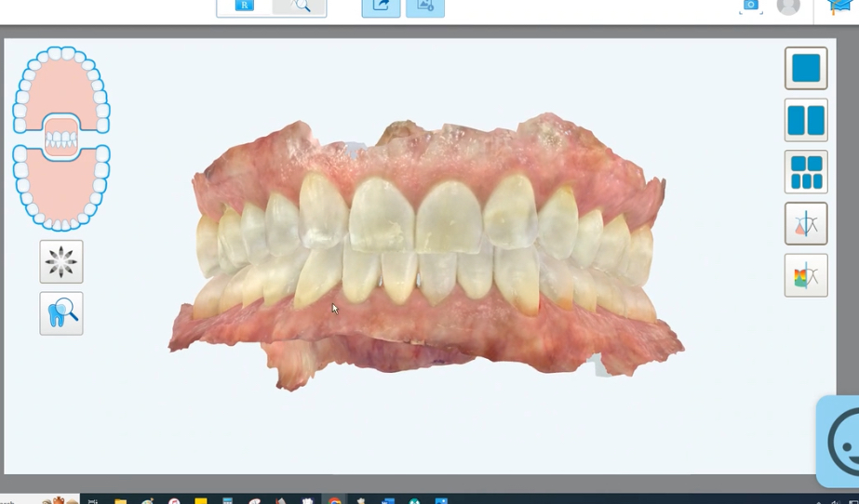Click the starburst view reset button
The image size is (859, 504).
point(61,262)
